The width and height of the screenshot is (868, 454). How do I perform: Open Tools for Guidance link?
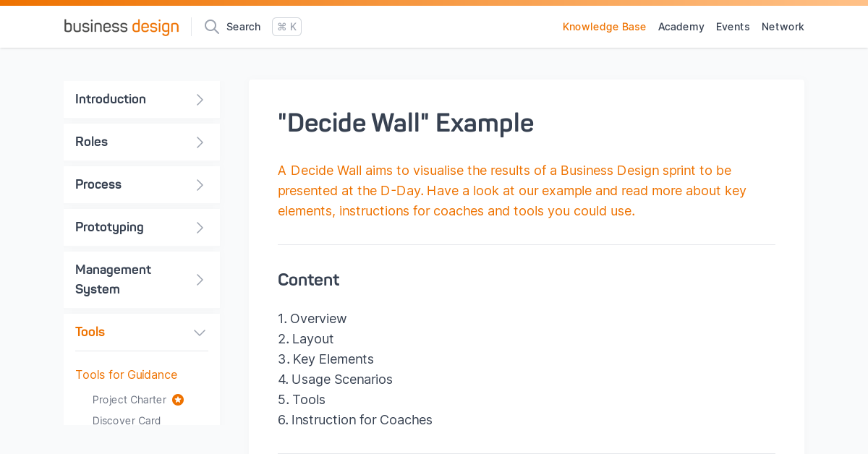pos(126,374)
